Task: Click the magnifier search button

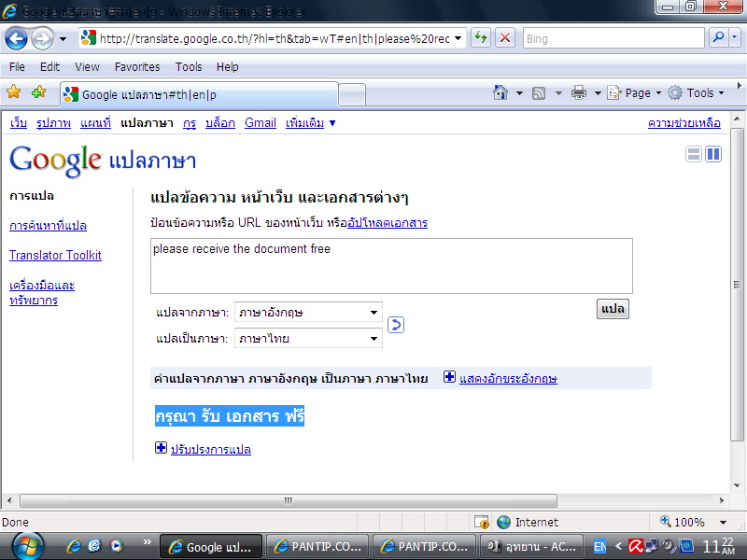Action: (718, 37)
